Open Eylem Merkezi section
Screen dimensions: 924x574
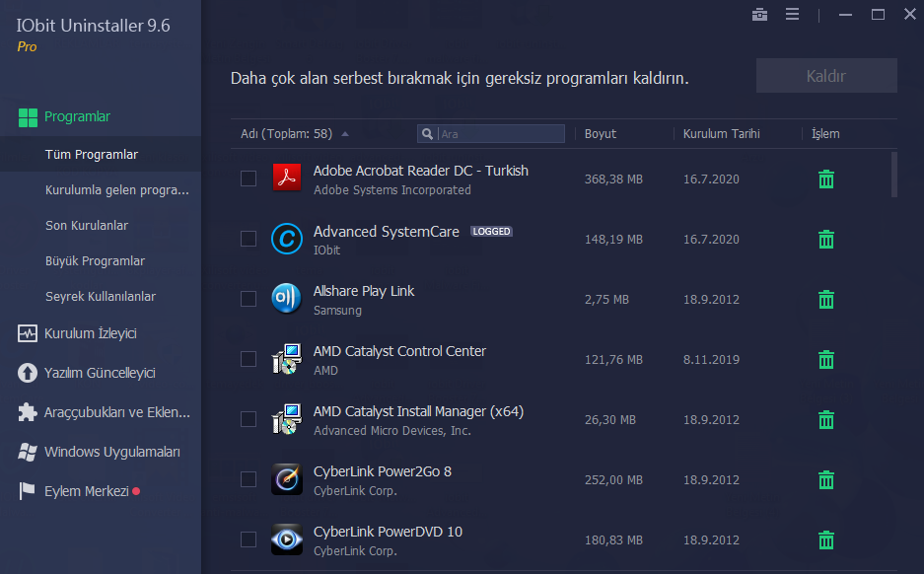pos(86,491)
